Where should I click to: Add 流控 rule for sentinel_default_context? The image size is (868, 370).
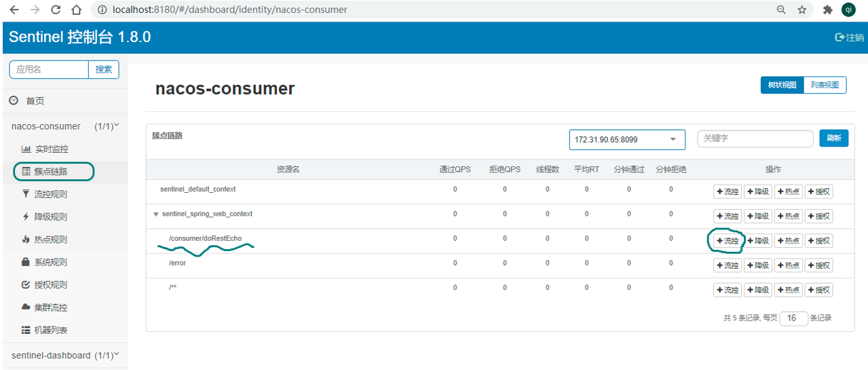728,192
